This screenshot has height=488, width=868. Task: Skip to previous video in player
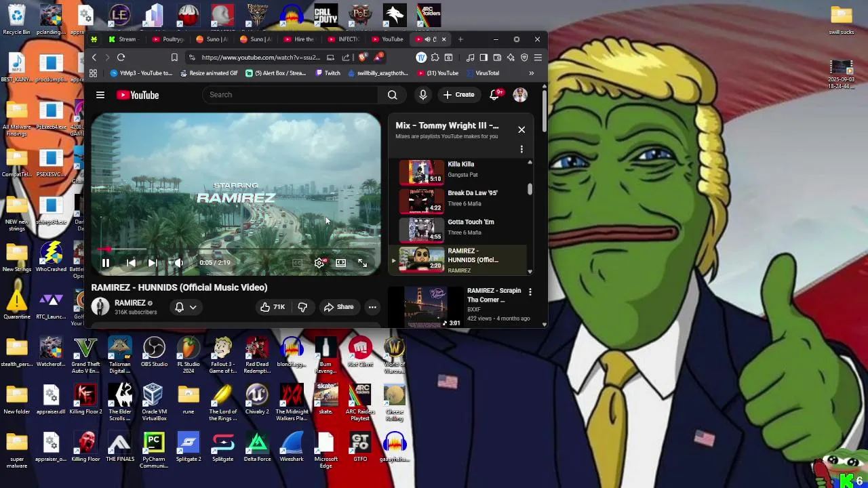click(131, 263)
